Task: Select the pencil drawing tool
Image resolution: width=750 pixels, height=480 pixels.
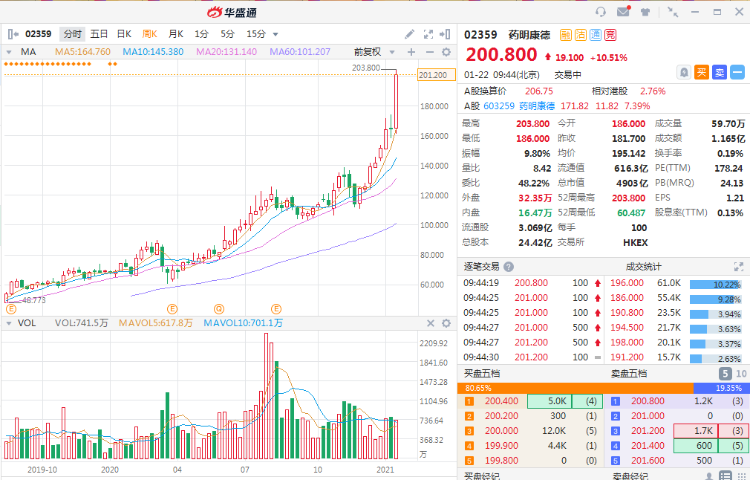Action: pos(409,34)
